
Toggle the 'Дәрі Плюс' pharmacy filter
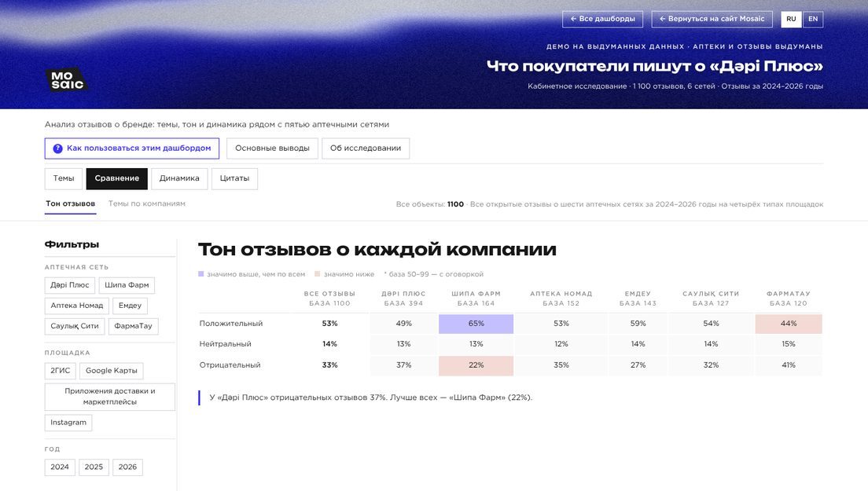click(70, 285)
